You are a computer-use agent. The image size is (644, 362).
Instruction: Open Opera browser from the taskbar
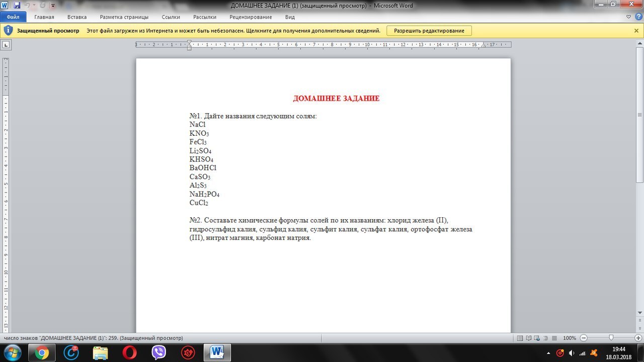(129, 352)
